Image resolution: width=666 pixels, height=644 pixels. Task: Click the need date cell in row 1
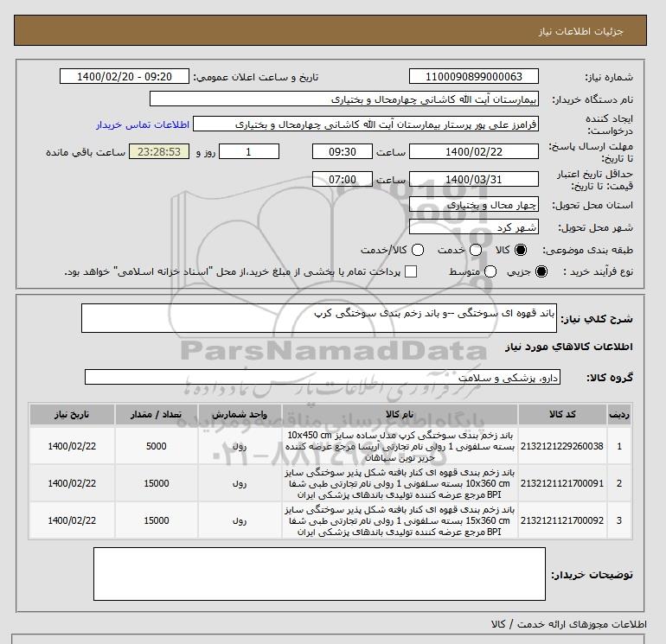72,446
